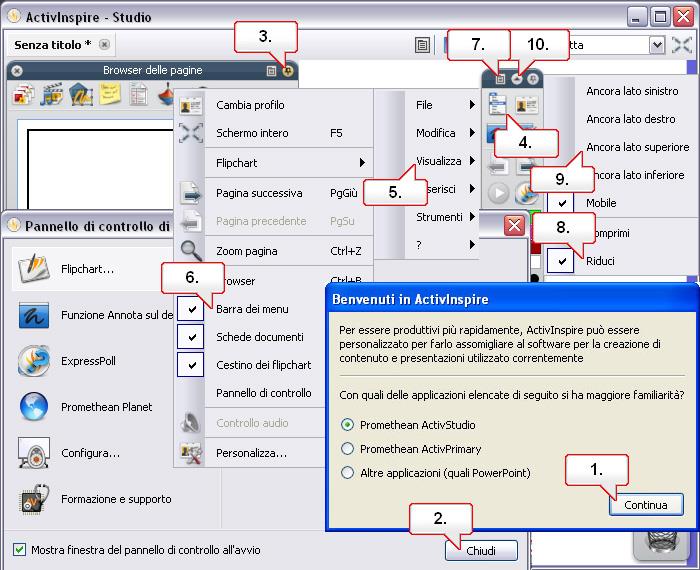Click toolbox options icon in main toolbox header
The height and width of the screenshot is (570, 700).
tap(500, 79)
